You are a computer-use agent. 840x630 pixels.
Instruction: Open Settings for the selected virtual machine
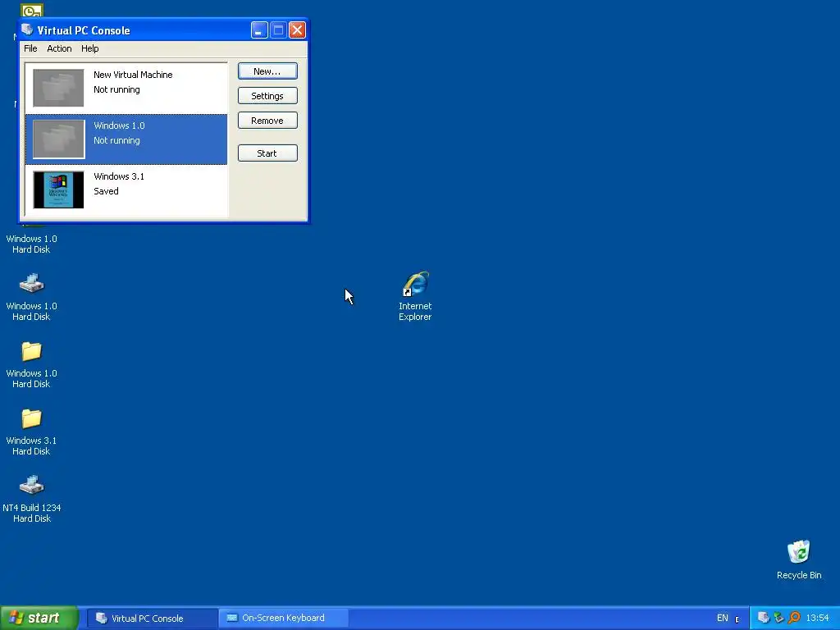[267, 96]
